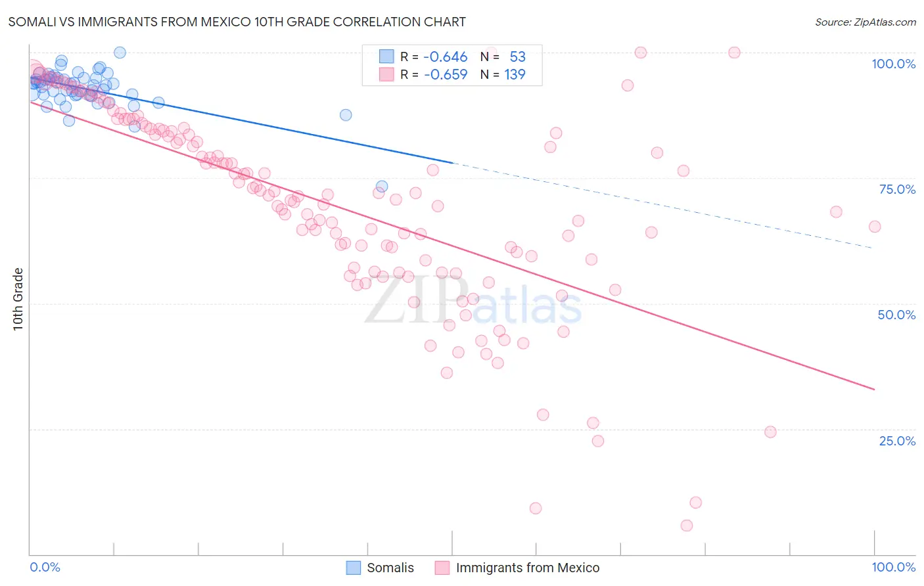Click the pink Immigrants from Mexico legend swatch
The image size is (924, 586).
pos(442,568)
